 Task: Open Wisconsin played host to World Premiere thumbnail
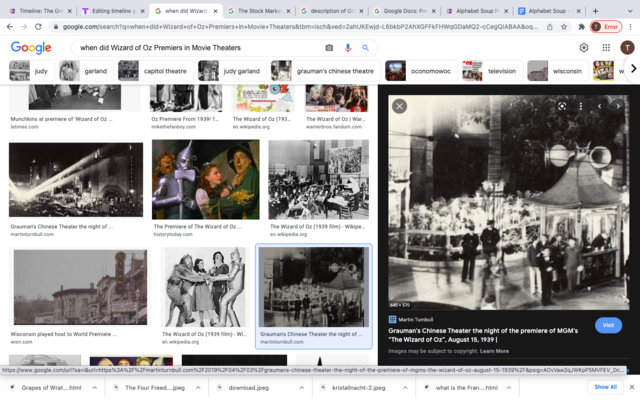click(x=80, y=287)
